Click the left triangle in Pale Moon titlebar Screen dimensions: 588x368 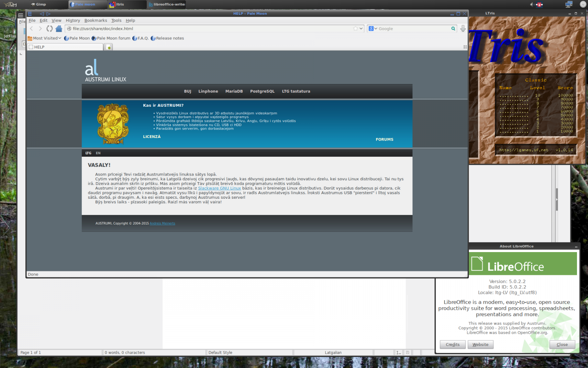42,14
